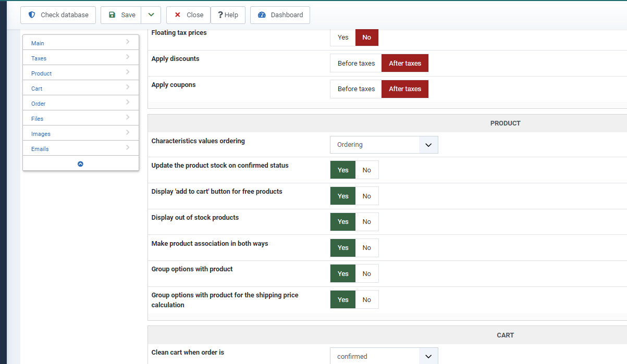Expand the Clean cart when order is dropdown

click(428, 357)
